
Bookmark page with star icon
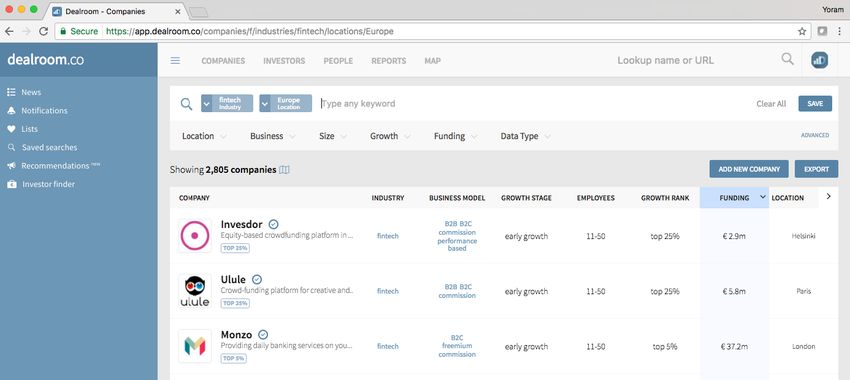tap(802, 31)
